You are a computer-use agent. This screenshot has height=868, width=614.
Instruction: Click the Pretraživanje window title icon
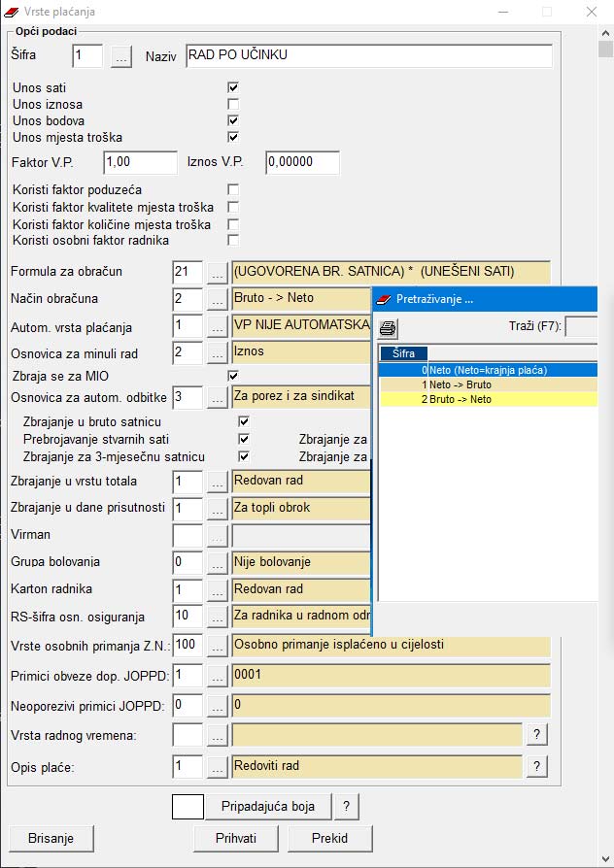tap(384, 299)
